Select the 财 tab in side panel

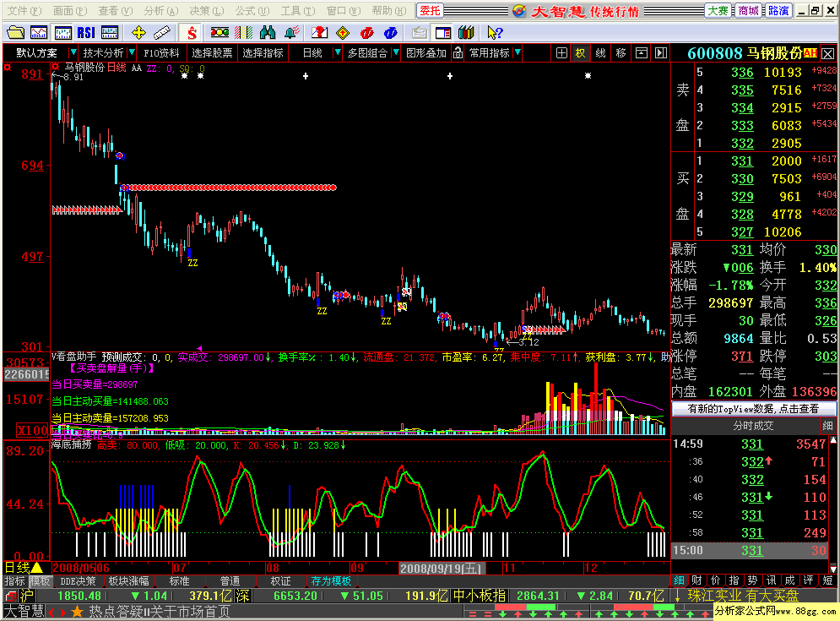(697, 580)
